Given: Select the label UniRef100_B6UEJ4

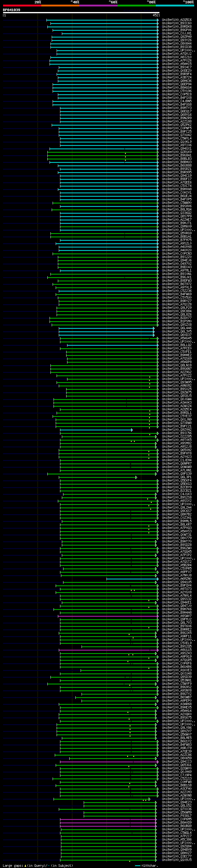Looking at the screenshot, I should pos(177,196).
